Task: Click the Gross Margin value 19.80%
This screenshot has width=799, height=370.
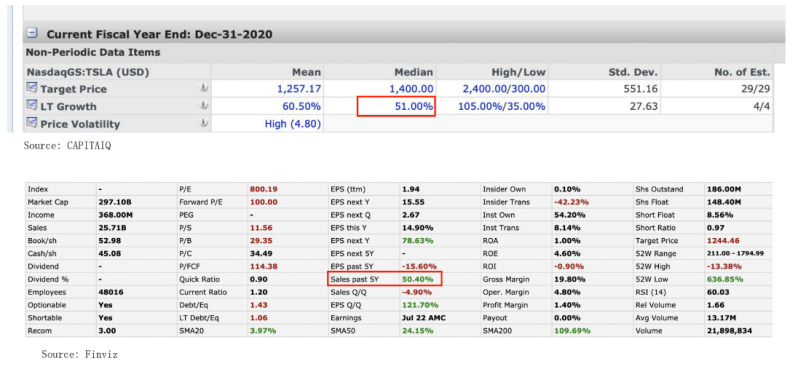Action: [x=570, y=279]
